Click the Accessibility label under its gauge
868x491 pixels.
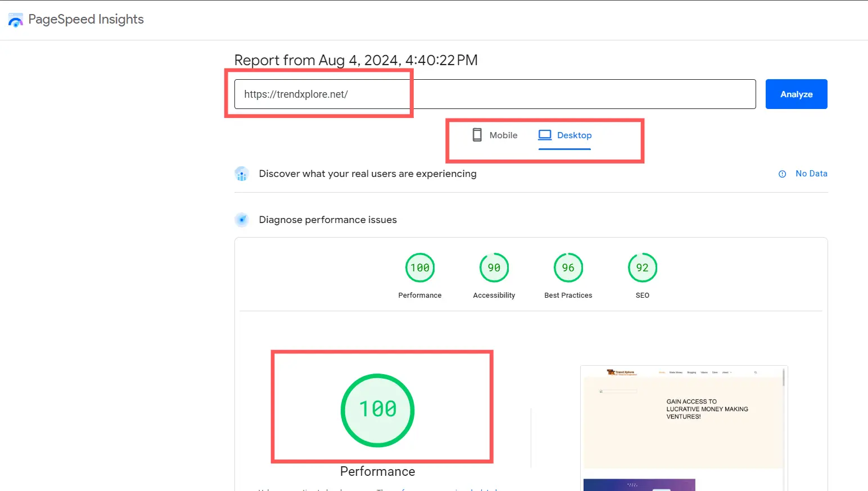pyautogui.click(x=494, y=295)
